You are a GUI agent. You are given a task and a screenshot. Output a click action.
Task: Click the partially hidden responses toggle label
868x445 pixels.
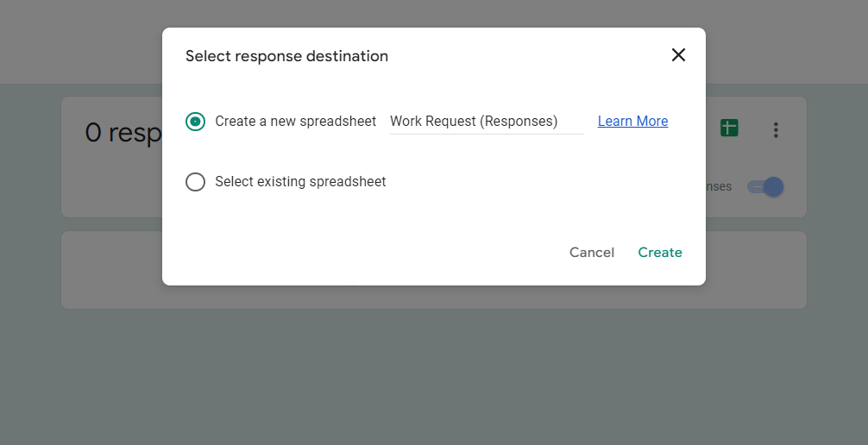coord(719,187)
